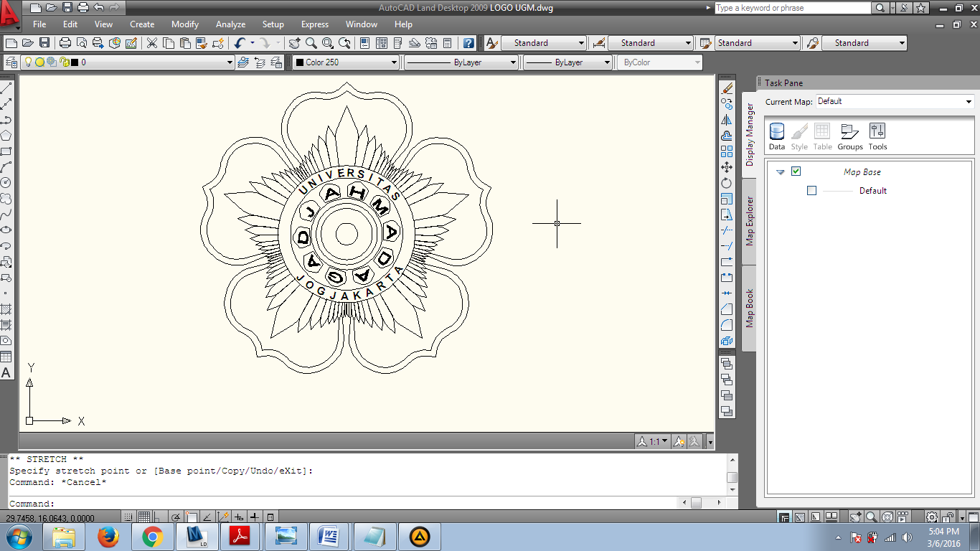Select the Erase modify tool

point(727,88)
